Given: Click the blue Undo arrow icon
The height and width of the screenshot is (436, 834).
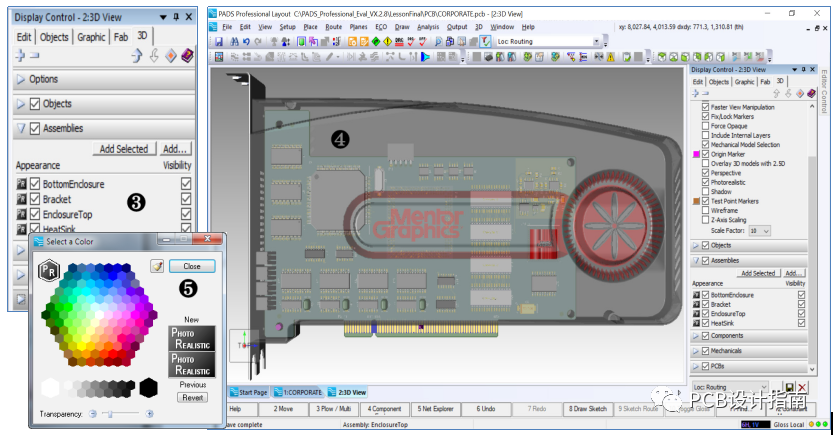Looking at the screenshot, I should (246, 41).
